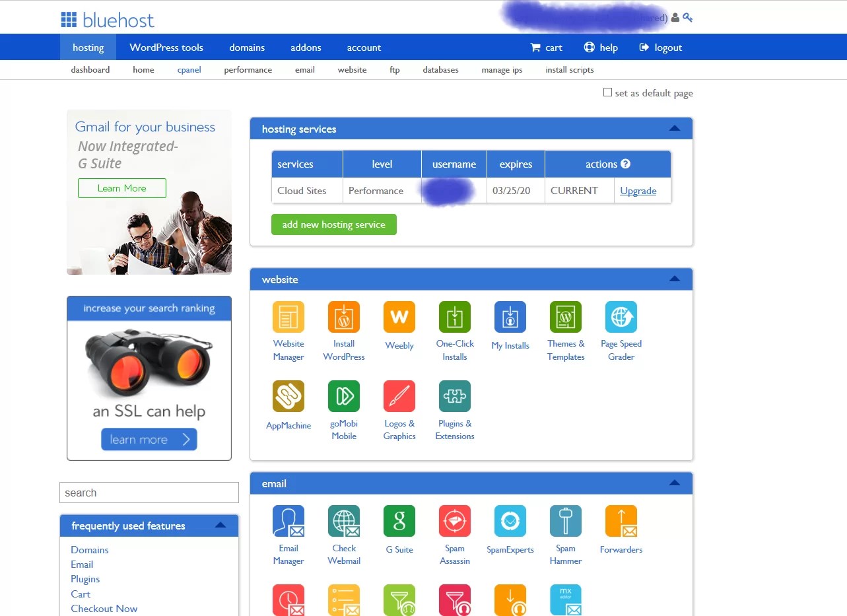Go to the domains tab

pos(247,48)
